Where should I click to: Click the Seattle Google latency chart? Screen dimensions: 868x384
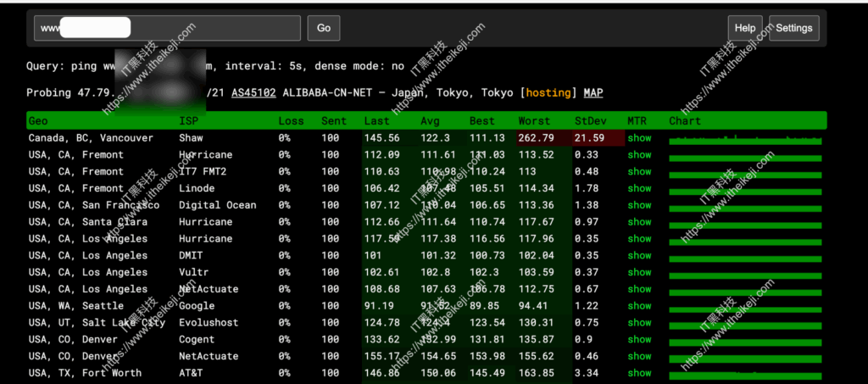pos(746,309)
